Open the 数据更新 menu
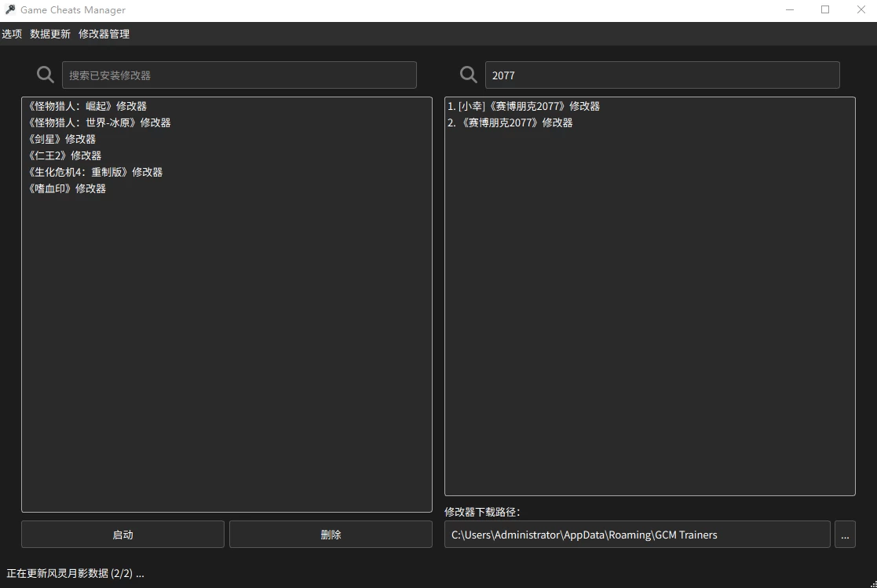Image resolution: width=877 pixels, height=588 pixels. [50, 34]
